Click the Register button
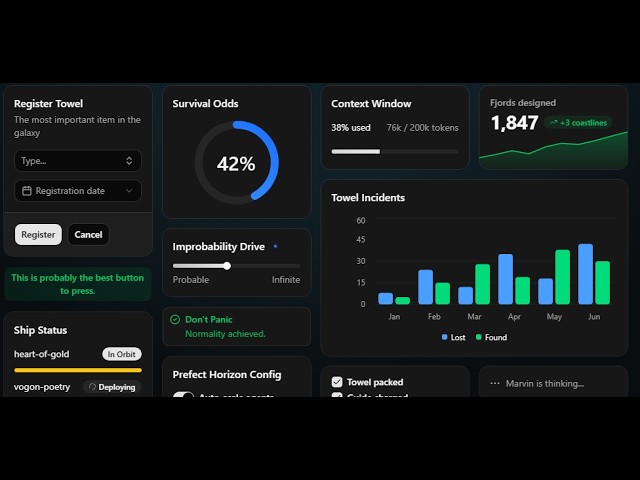The image size is (640, 480). tap(38, 235)
